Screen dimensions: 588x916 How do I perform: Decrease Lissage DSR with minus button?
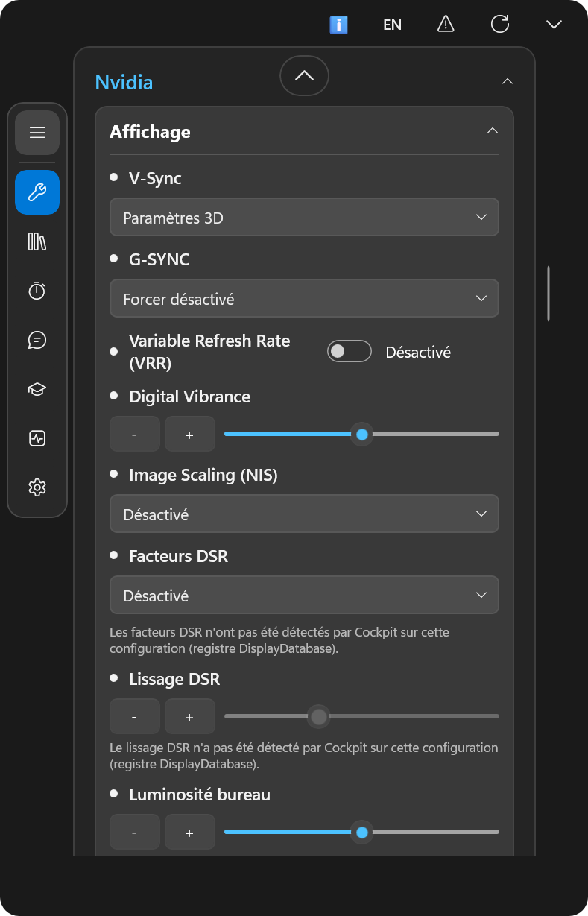coord(135,716)
